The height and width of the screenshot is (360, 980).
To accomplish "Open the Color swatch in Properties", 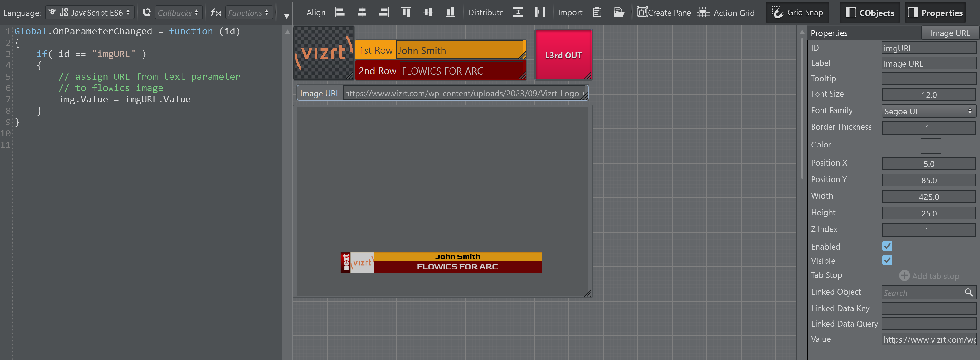I will pyautogui.click(x=930, y=145).
